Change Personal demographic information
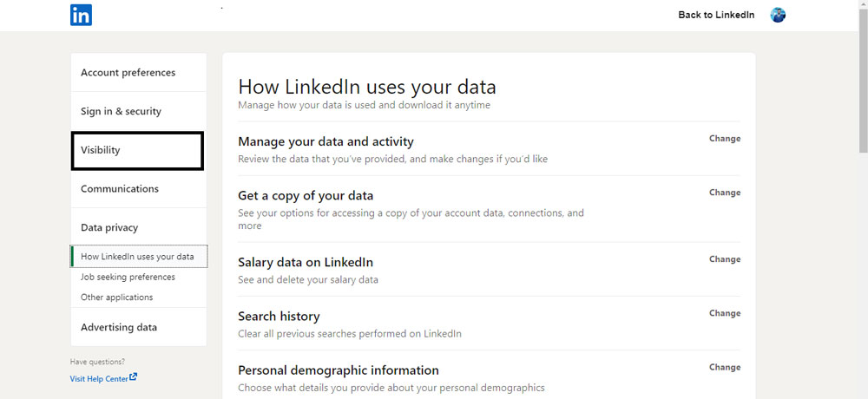 point(725,367)
